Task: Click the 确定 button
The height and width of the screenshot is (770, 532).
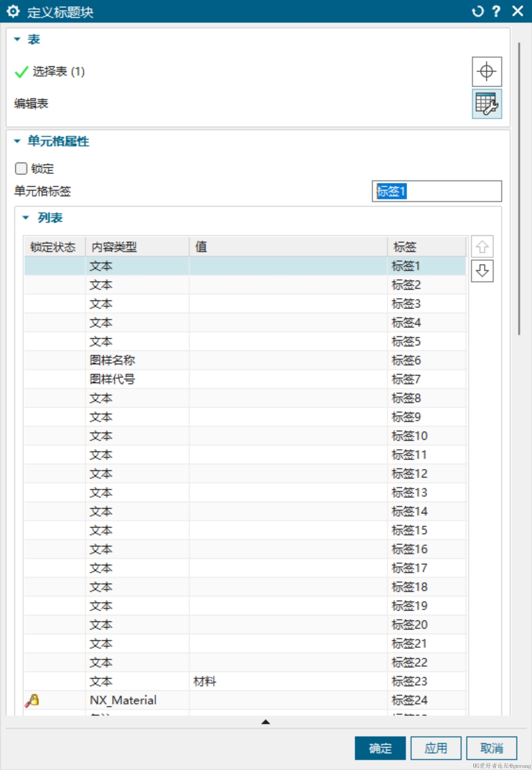Action: tap(380, 748)
